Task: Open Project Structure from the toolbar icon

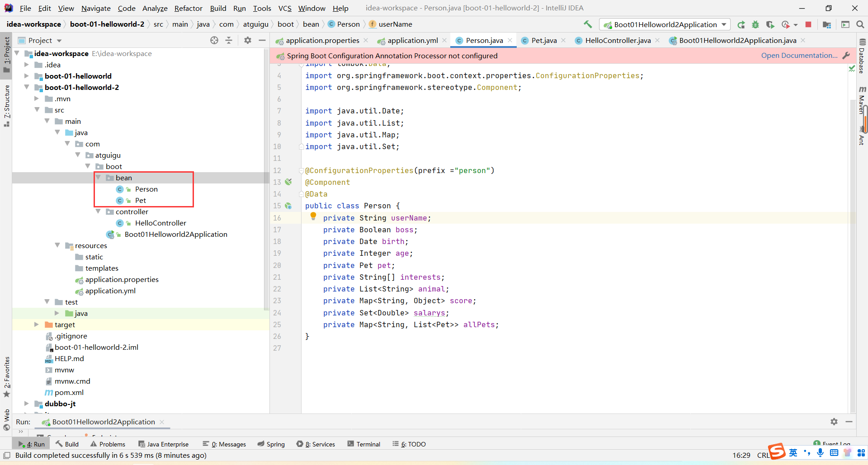Action: point(827,24)
